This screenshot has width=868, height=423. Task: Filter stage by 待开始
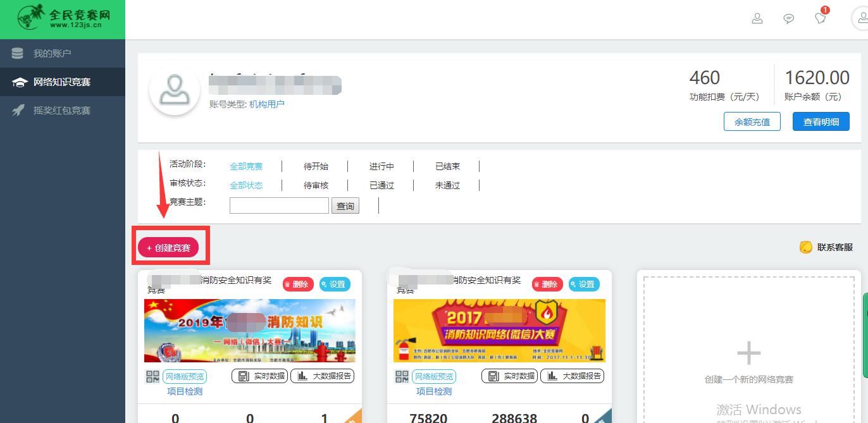click(316, 166)
